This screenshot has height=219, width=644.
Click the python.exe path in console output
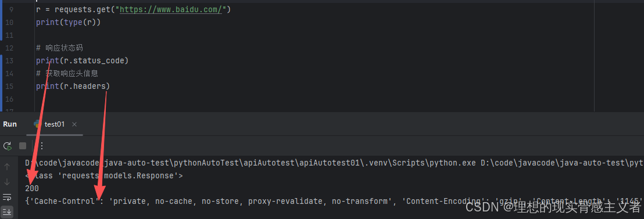[251, 163]
